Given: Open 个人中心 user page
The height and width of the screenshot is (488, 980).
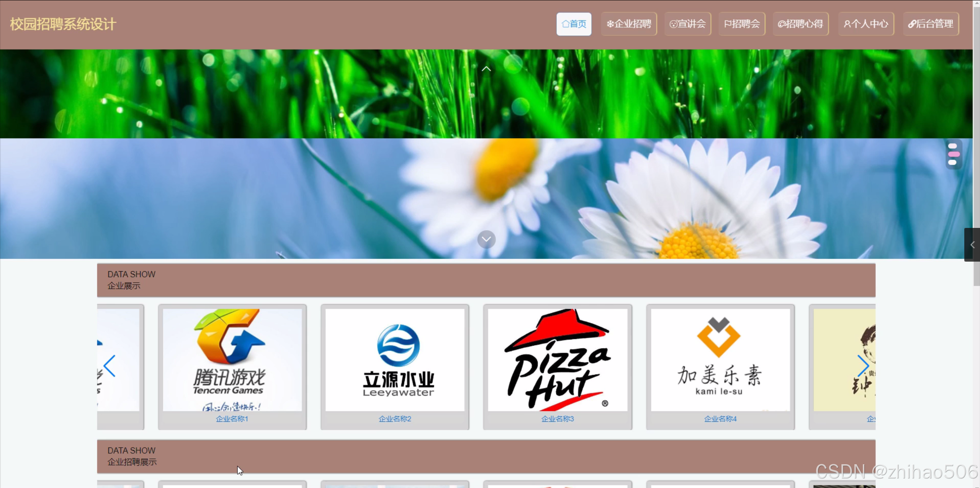Looking at the screenshot, I should [x=865, y=24].
